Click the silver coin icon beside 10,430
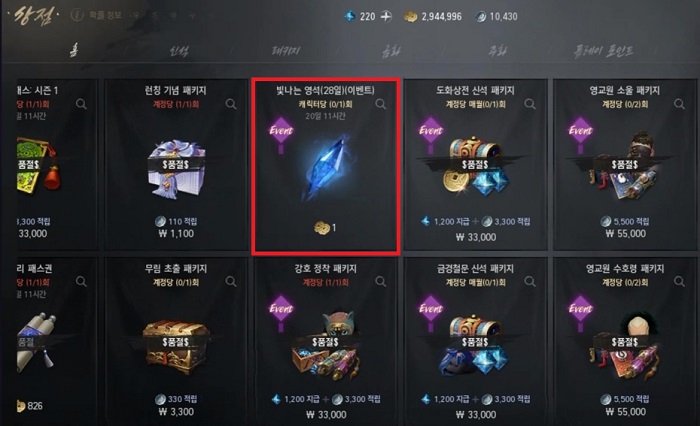Screen dimensions: 700x426 [x=480, y=17]
